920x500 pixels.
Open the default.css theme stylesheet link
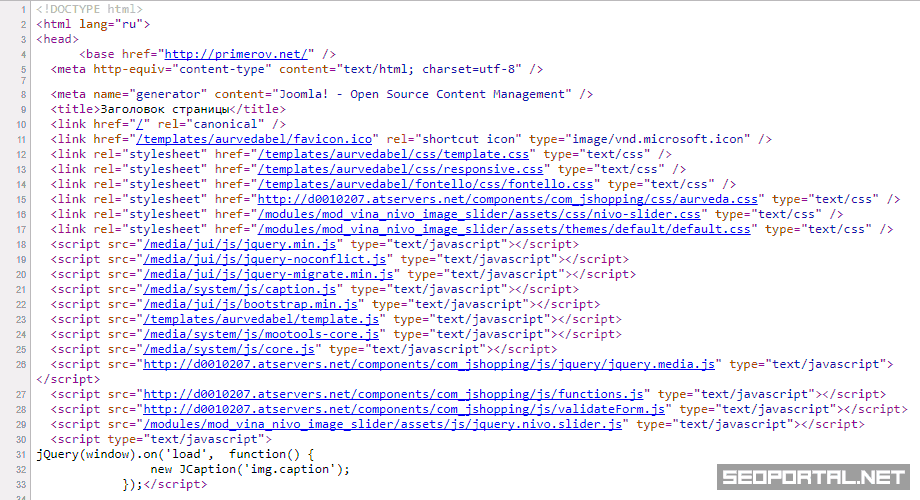coord(503,229)
